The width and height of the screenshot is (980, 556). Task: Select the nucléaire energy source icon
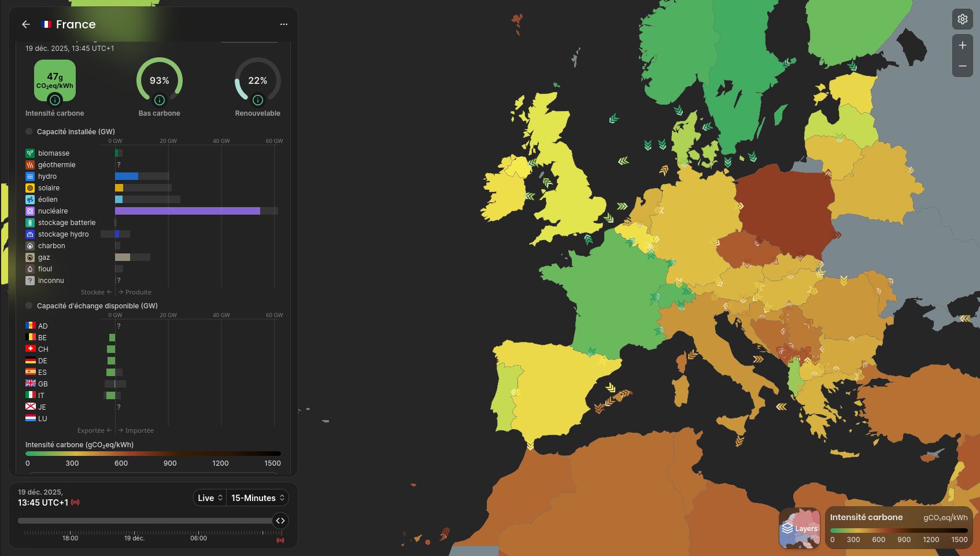click(x=30, y=211)
